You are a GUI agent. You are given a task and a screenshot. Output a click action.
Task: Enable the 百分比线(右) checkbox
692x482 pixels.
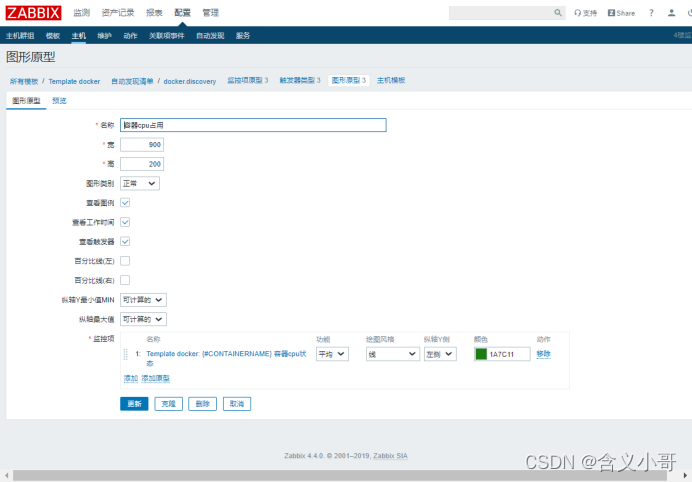coord(125,280)
